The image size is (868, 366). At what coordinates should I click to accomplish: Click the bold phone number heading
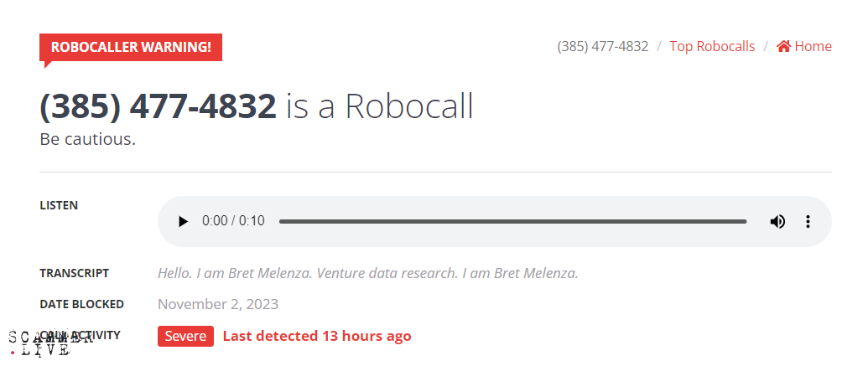coord(158,106)
